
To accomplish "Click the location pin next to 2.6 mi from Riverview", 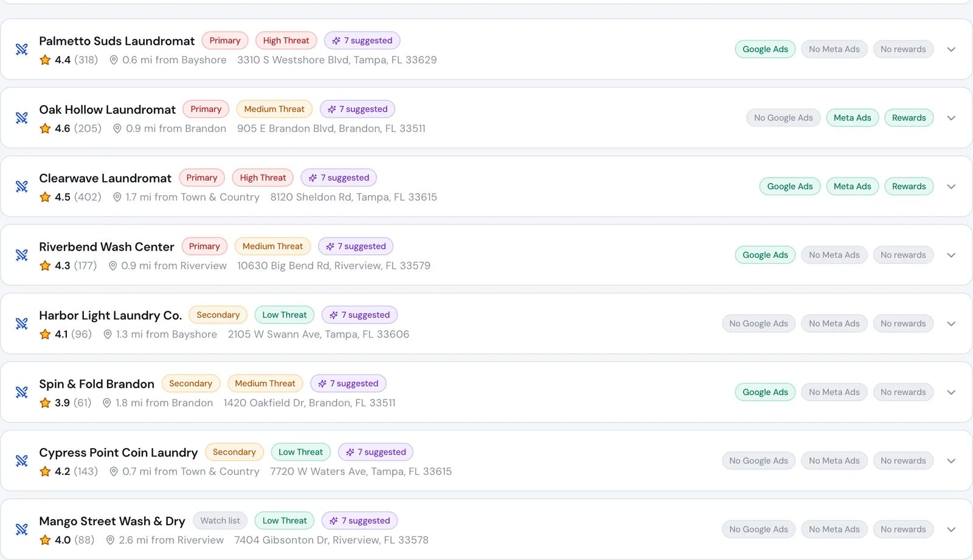I will [110, 540].
